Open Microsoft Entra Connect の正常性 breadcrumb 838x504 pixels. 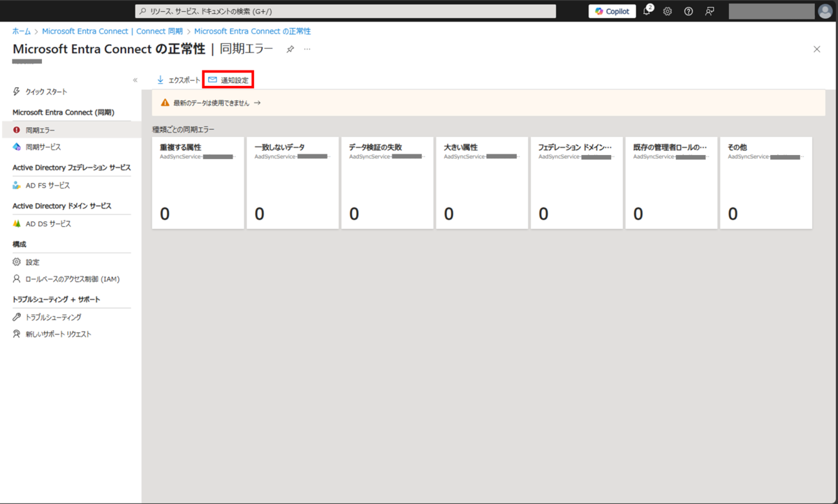click(252, 31)
